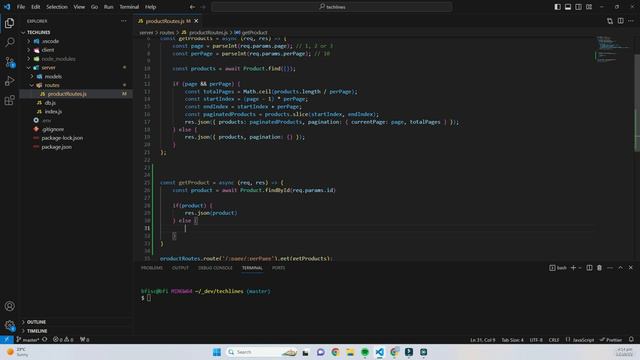Image resolution: width=640 pixels, height=360 pixels.
Task: Switch to the DEBUG CONSOLE tab
Action: [215, 268]
